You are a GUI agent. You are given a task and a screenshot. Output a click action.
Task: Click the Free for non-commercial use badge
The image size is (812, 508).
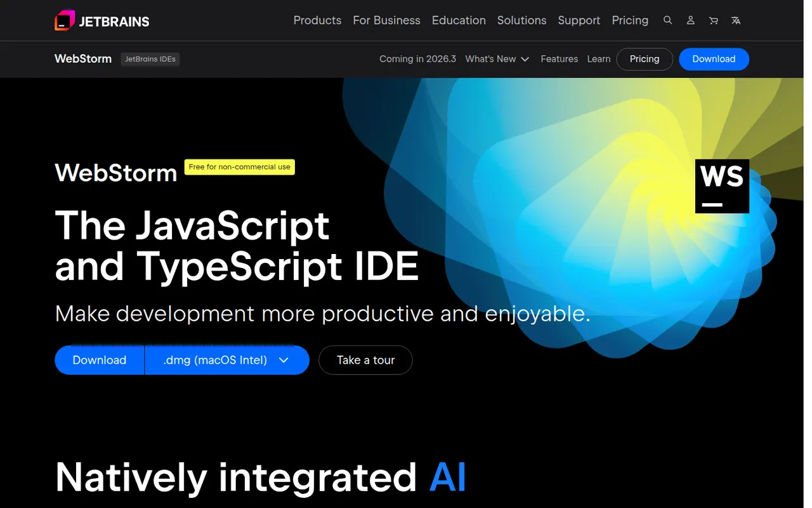[x=240, y=167]
